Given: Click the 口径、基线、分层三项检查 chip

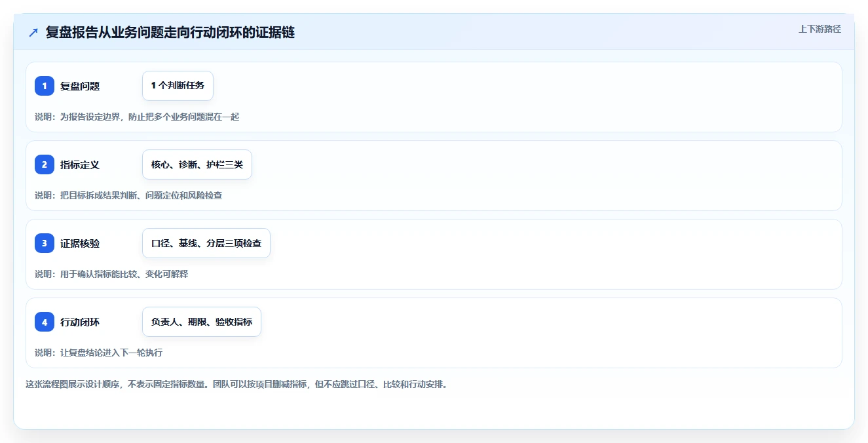Looking at the screenshot, I should [x=206, y=243].
